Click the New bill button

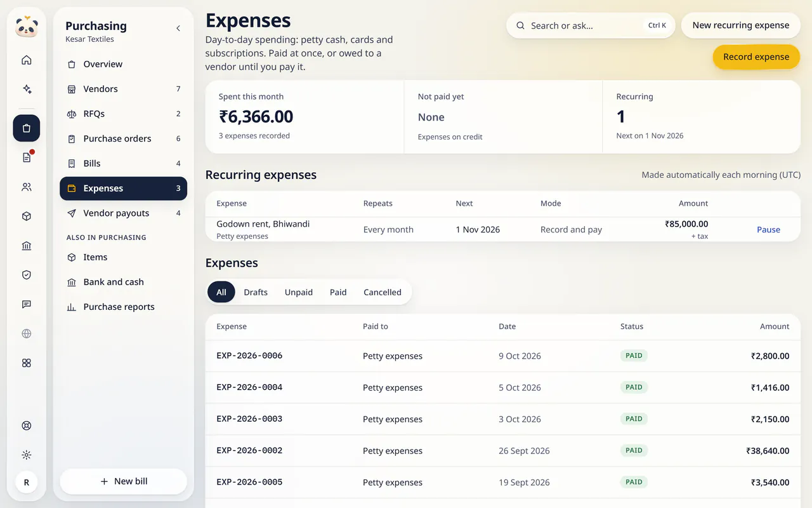(x=123, y=481)
